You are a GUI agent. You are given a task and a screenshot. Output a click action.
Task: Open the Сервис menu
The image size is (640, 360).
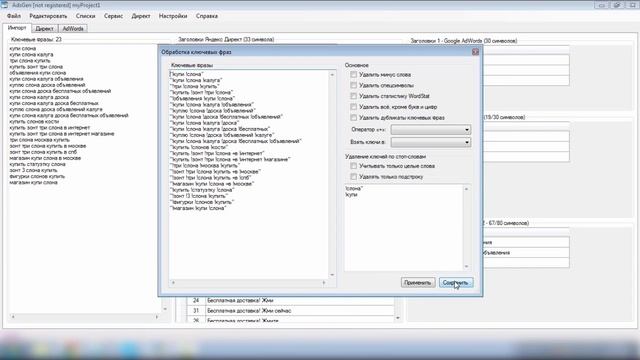point(113,16)
